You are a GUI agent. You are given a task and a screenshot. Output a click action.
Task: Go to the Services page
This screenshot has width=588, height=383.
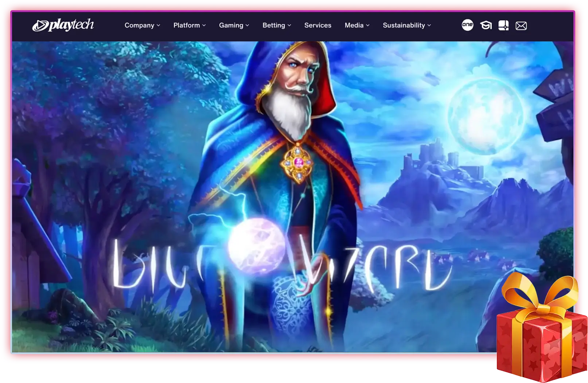tap(318, 25)
